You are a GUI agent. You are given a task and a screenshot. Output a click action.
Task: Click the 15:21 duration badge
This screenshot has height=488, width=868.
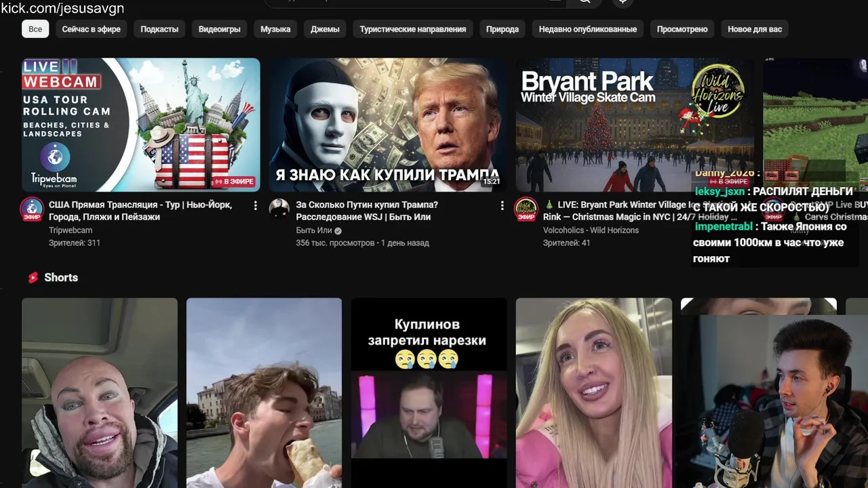click(491, 182)
